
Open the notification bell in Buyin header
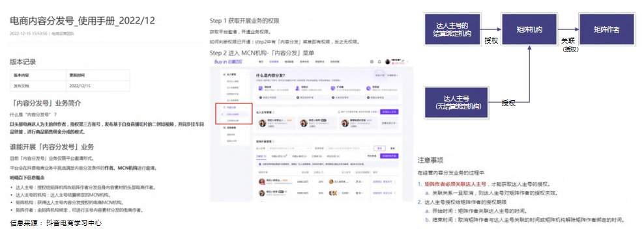click(379, 62)
